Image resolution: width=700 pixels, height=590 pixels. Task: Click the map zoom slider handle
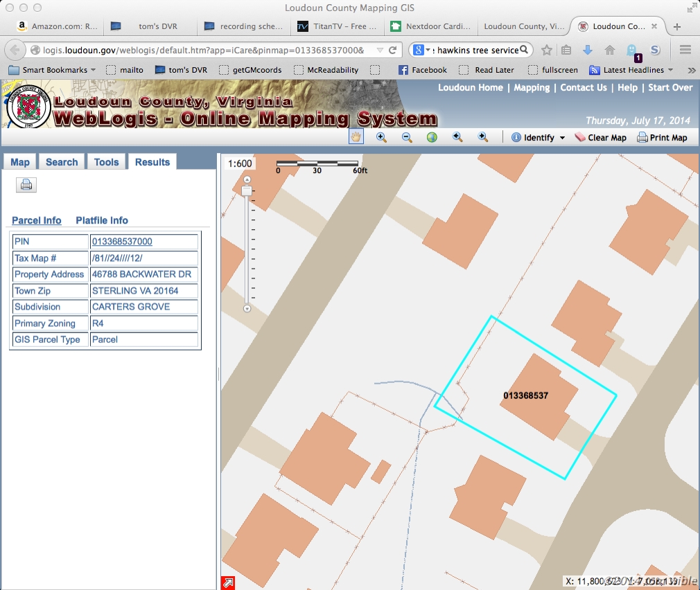pyautogui.click(x=246, y=190)
